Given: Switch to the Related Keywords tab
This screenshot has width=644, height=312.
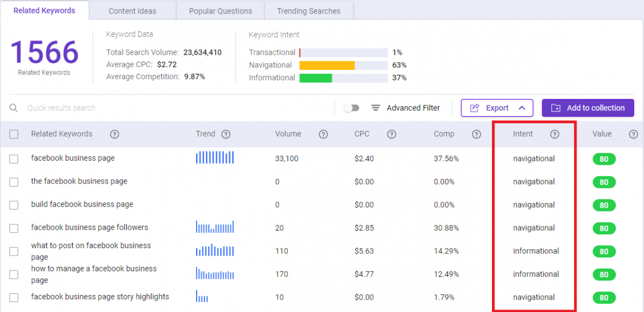Looking at the screenshot, I should [45, 11].
